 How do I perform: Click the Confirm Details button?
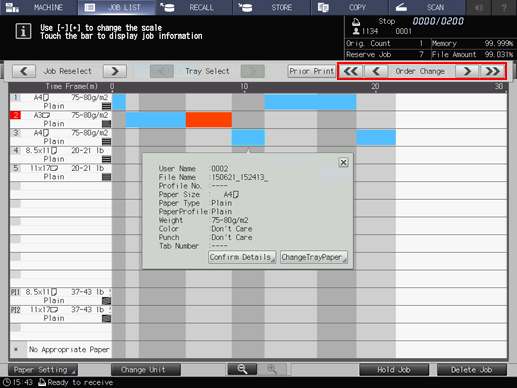(242, 257)
